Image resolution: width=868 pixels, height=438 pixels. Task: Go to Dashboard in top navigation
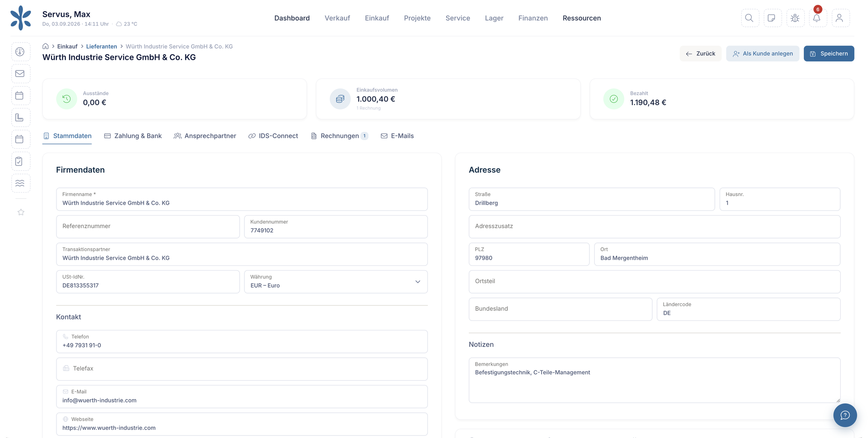pos(292,18)
